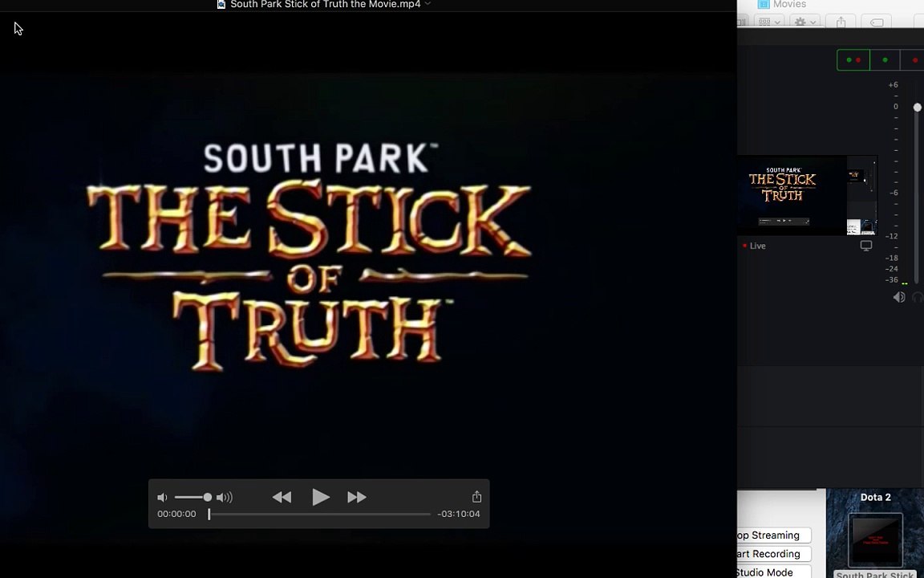
Task: Click the live preview thumbnail of the stream
Action: [807, 196]
